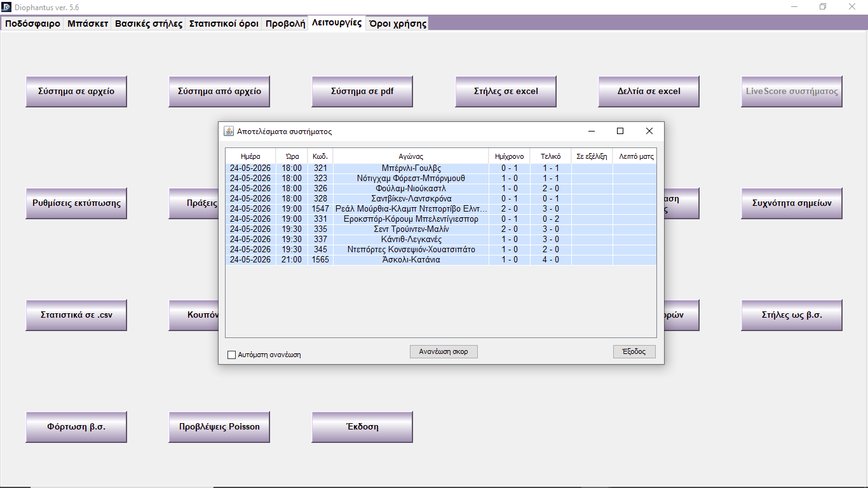Select the Μπέρνλι-Γουλβς match row
868x488 pixels.
(x=441, y=168)
